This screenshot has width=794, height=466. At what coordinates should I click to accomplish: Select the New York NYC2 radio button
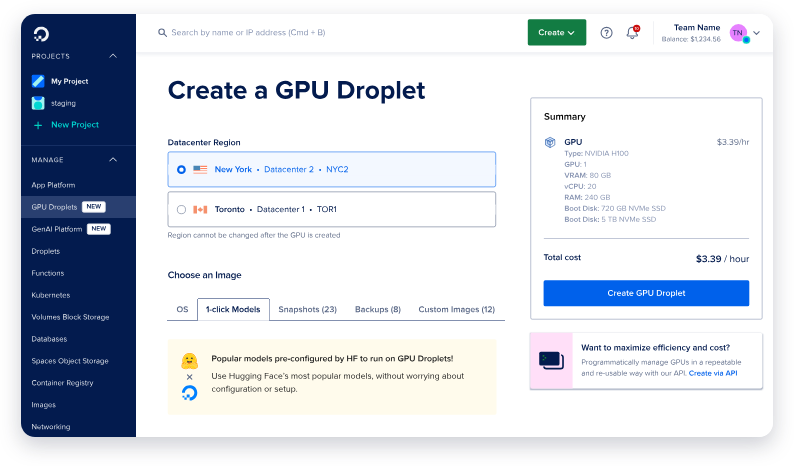(x=181, y=170)
